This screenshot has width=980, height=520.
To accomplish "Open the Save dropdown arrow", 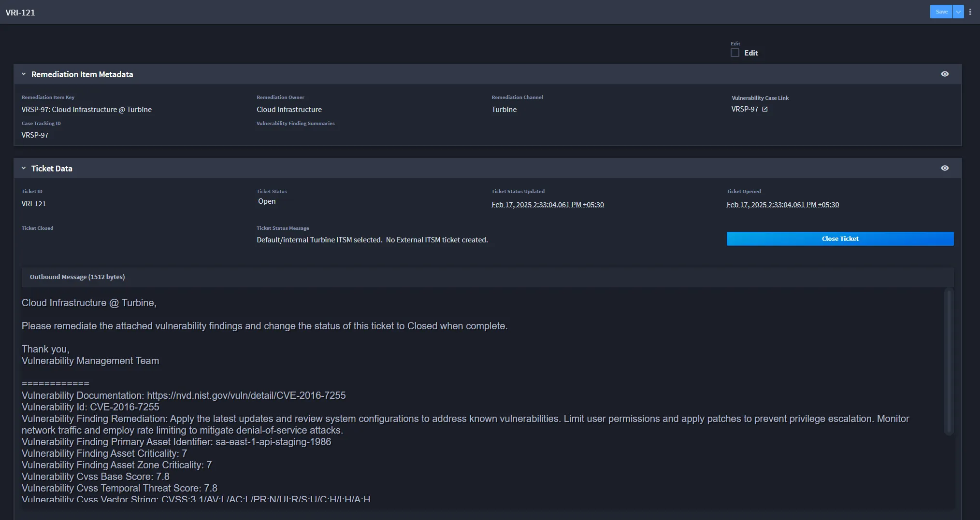I will tap(958, 12).
